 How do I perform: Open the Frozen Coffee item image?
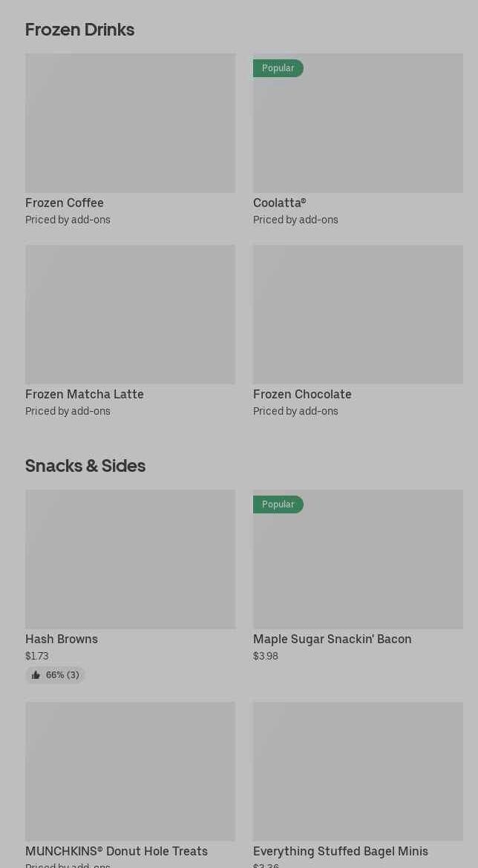(x=130, y=123)
